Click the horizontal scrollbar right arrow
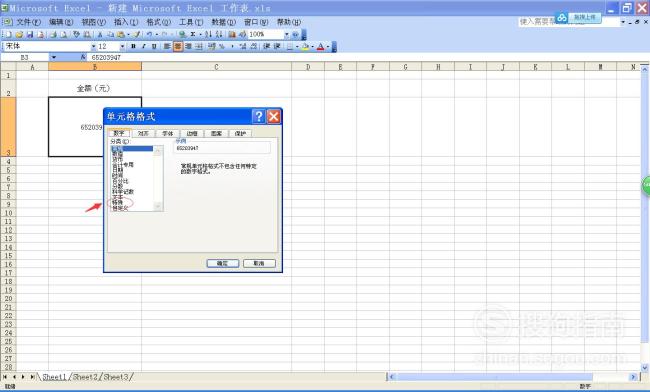Viewport: 650px width, 392px height. 633,377
